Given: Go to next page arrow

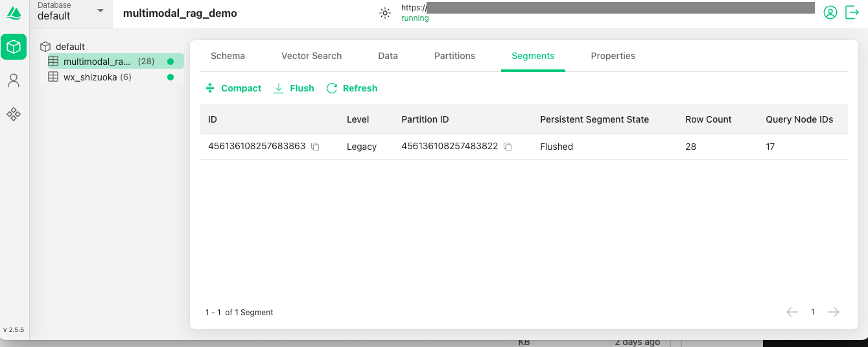Looking at the screenshot, I should pos(834,312).
